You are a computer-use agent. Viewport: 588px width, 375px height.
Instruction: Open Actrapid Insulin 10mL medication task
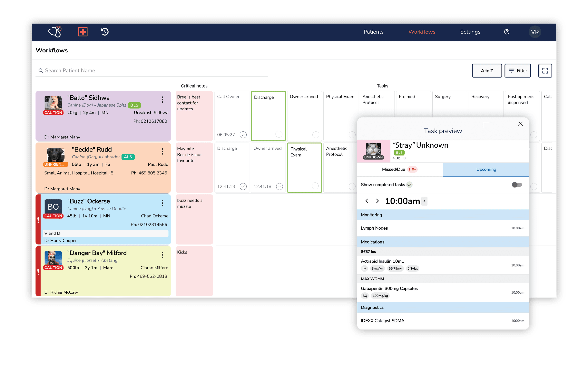[x=443, y=265]
